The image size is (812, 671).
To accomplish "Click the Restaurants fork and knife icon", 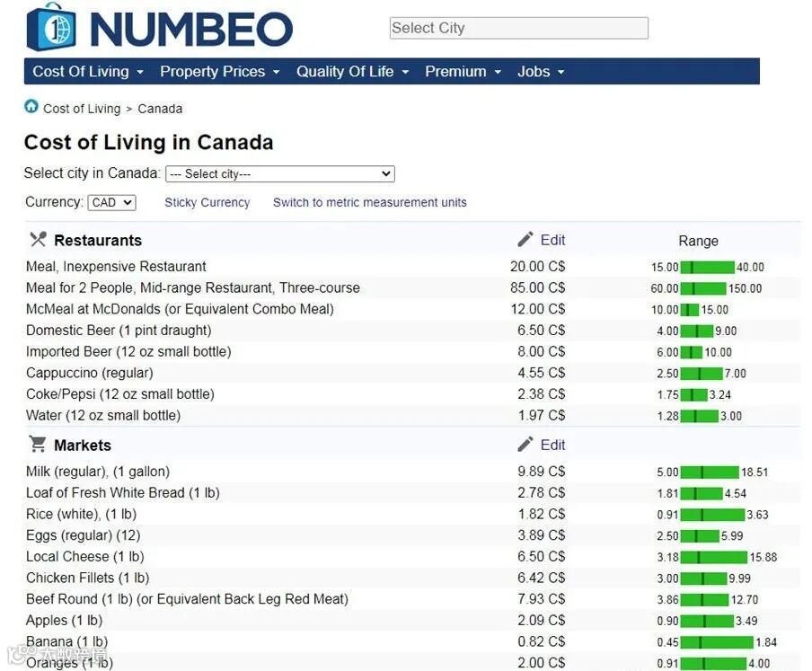I will coord(38,239).
